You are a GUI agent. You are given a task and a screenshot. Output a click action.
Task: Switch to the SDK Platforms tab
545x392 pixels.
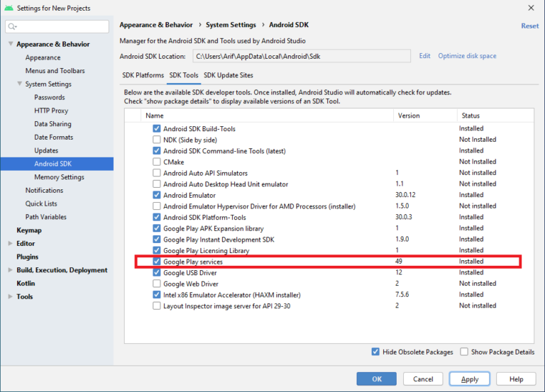pyautogui.click(x=143, y=75)
